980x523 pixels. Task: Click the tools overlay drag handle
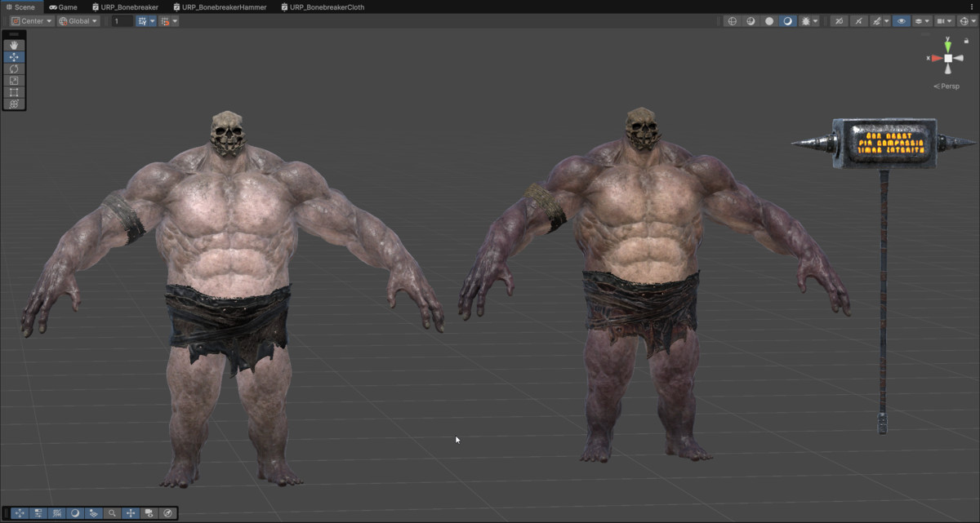pos(14,34)
